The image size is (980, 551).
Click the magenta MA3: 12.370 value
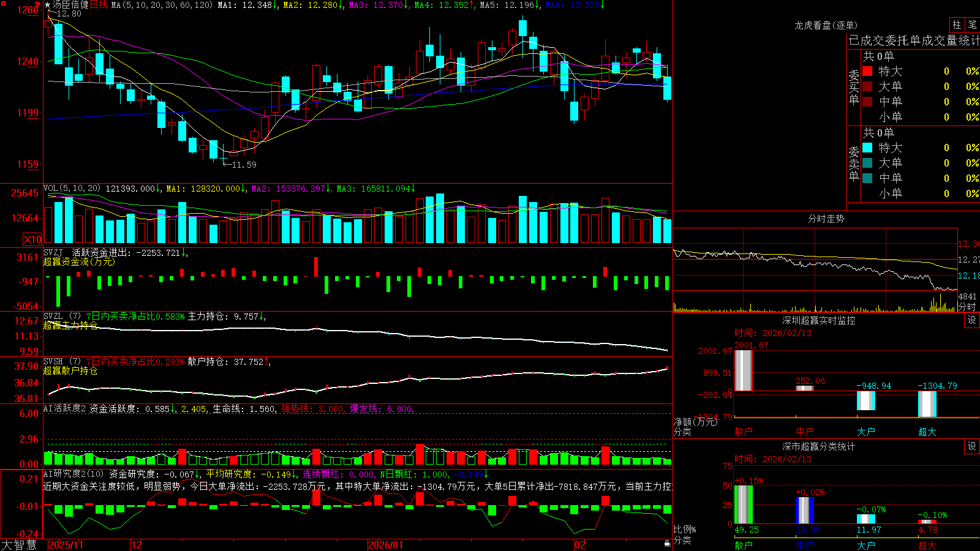tap(379, 5)
